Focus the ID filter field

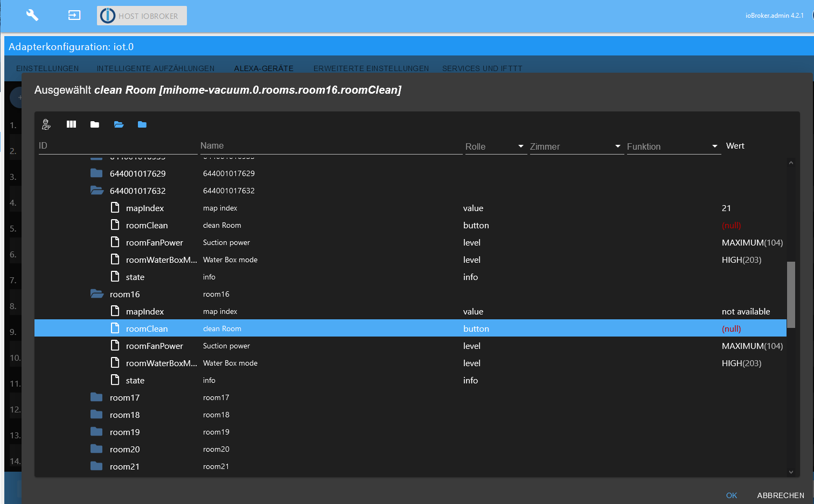click(118, 146)
